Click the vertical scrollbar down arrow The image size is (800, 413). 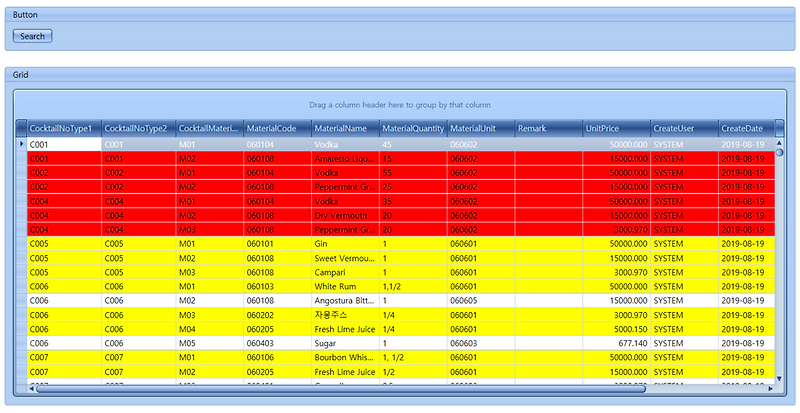[x=779, y=378]
